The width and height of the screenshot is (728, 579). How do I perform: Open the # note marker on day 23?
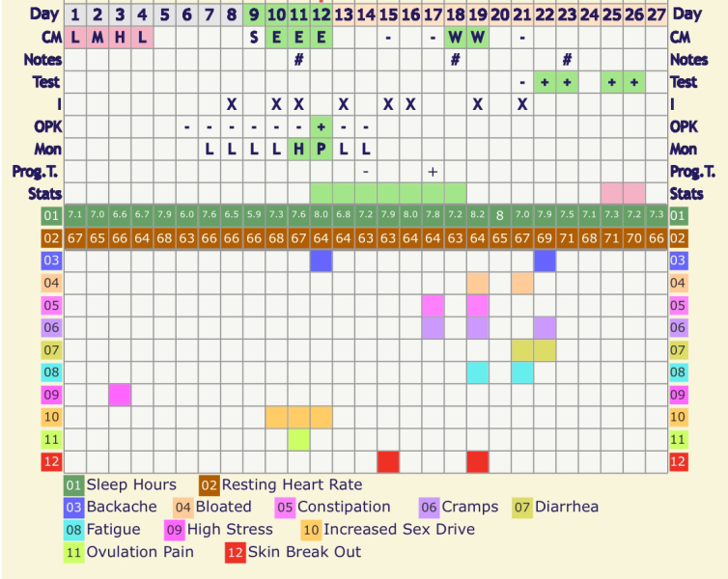[x=568, y=60]
